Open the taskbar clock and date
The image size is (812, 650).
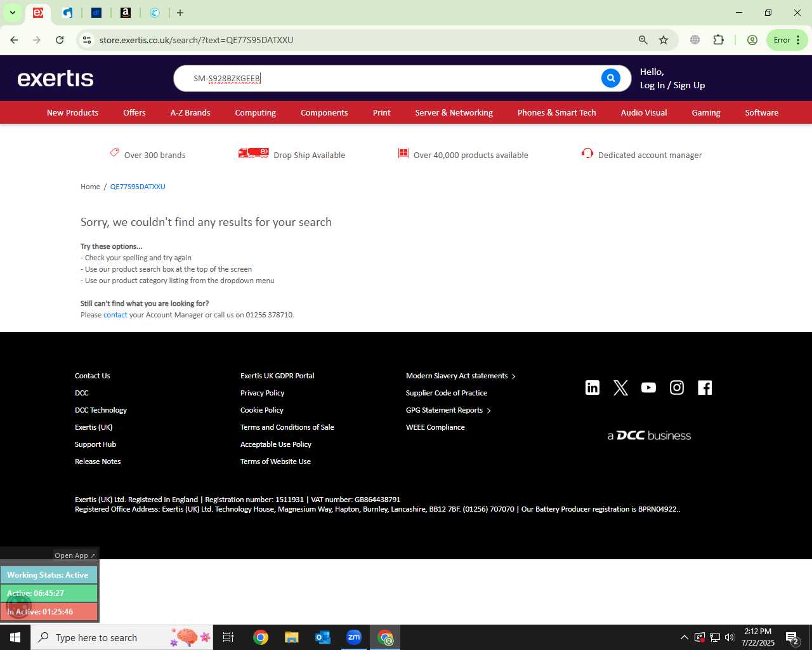click(x=758, y=637)
